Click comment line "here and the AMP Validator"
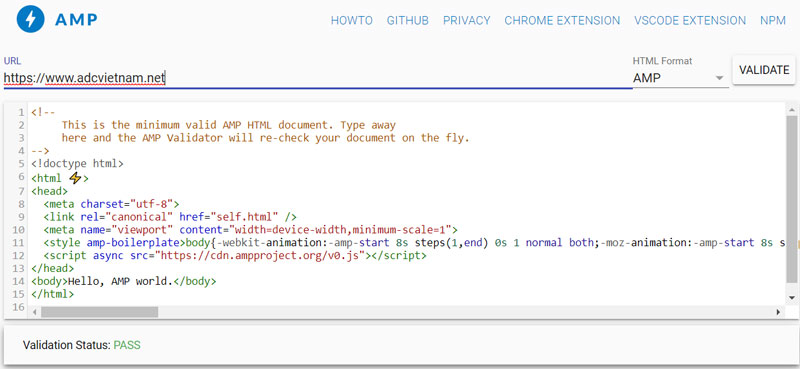Image resolution: width=800 pixels, height=369 pixels. point(265,138)
